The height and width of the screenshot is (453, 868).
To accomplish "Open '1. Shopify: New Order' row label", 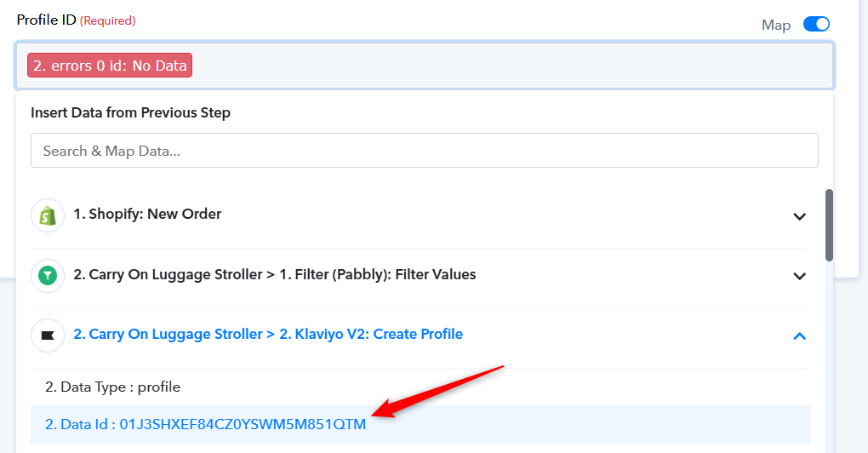I will pyautogui.click(x=147, y=215).
